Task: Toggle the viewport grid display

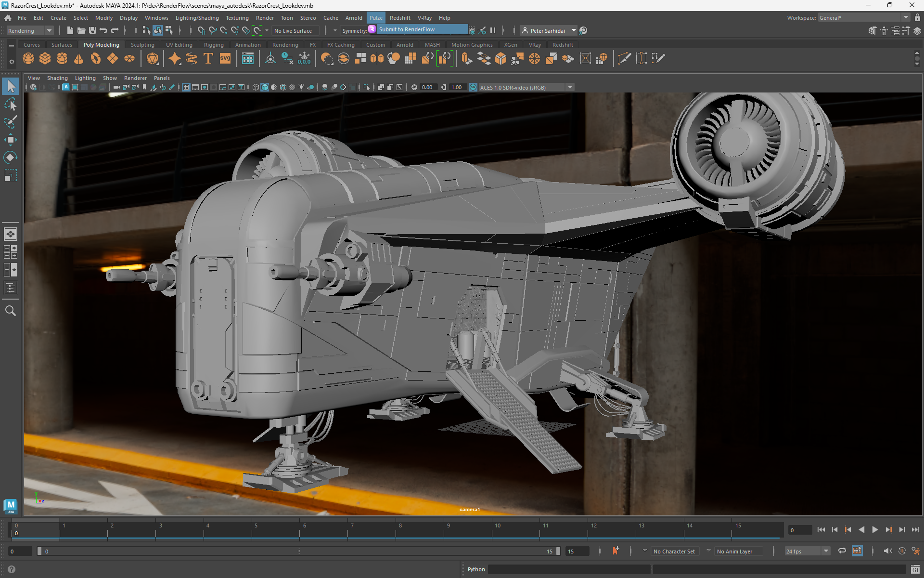Action: coord(186,87)
